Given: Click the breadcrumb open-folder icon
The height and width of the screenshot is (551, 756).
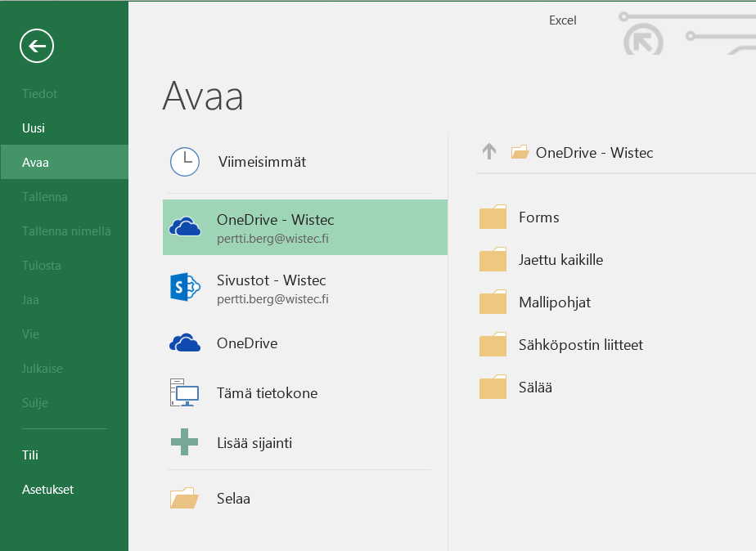Looking at the screenshot, I should pos(520,153).
